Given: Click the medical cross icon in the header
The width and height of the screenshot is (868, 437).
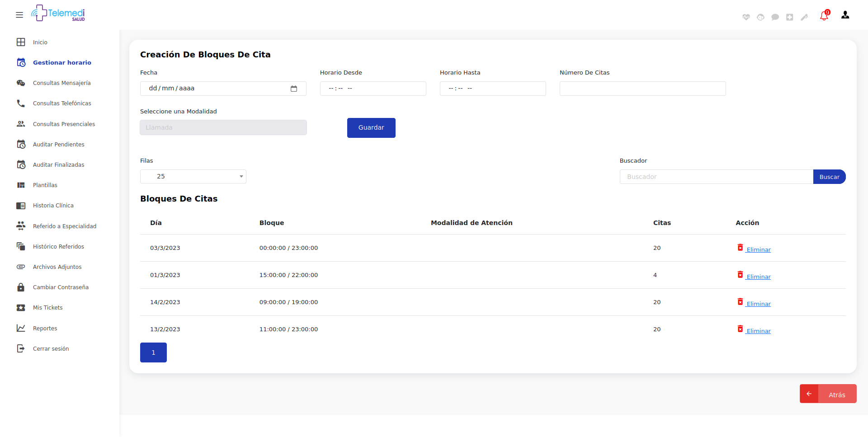Looking at the screenshot, I should click(x=790, y=17).
